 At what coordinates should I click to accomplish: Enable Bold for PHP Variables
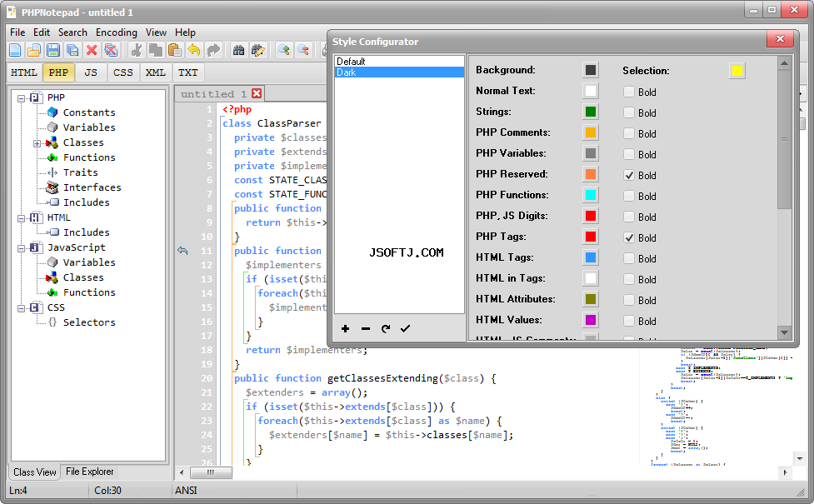coord(629,154)
